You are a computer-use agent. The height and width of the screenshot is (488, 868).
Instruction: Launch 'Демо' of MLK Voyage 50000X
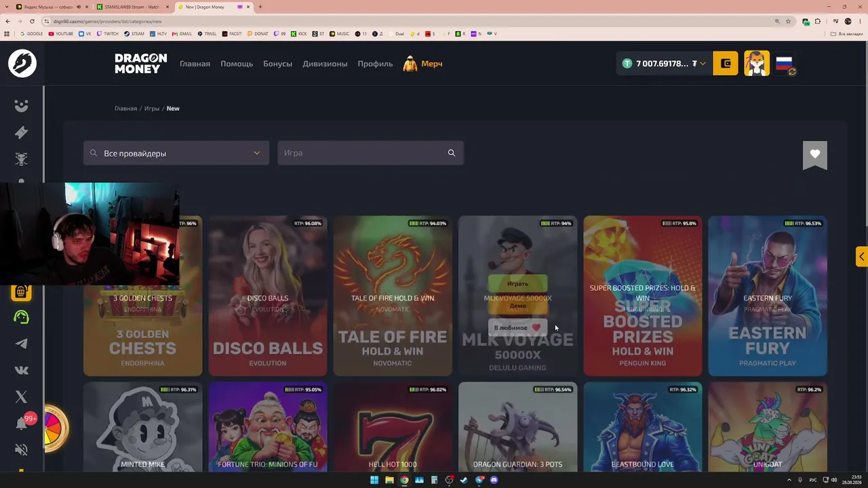click(x=517, y=306)
